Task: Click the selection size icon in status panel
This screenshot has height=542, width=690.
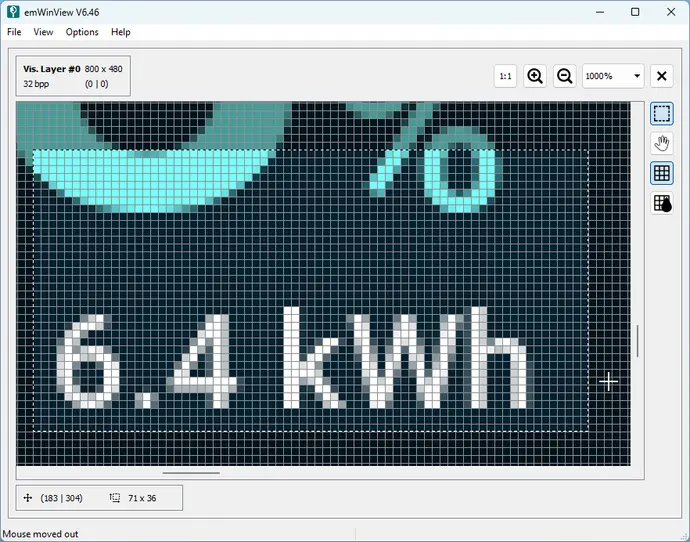Action: click(114, 497)
